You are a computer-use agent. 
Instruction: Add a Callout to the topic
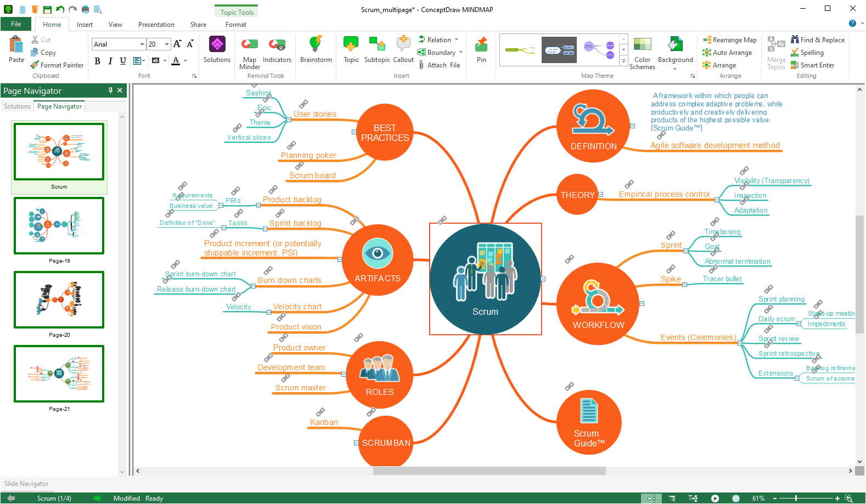click(x=403, y=44)
